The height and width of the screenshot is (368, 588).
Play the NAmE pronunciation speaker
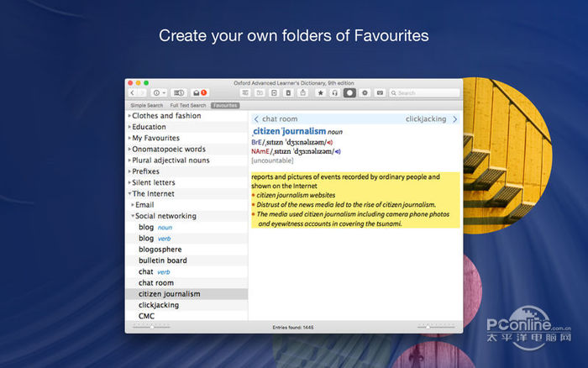(x=338, y=151)
